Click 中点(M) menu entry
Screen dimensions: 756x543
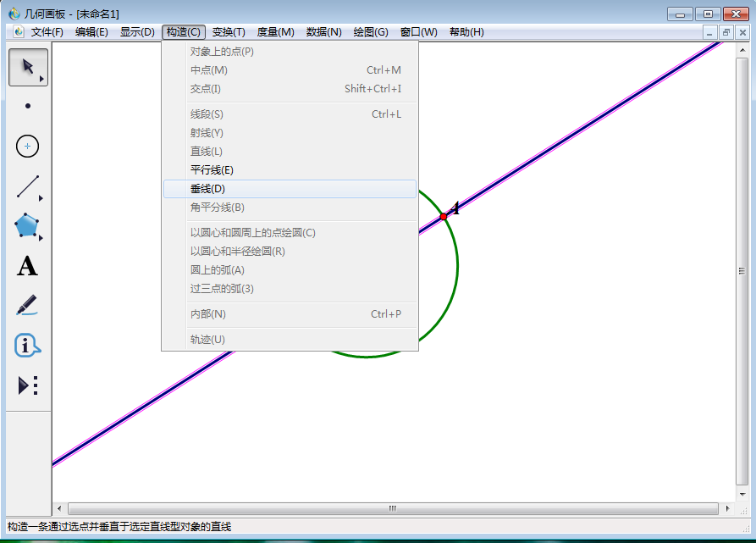(290, 70)
